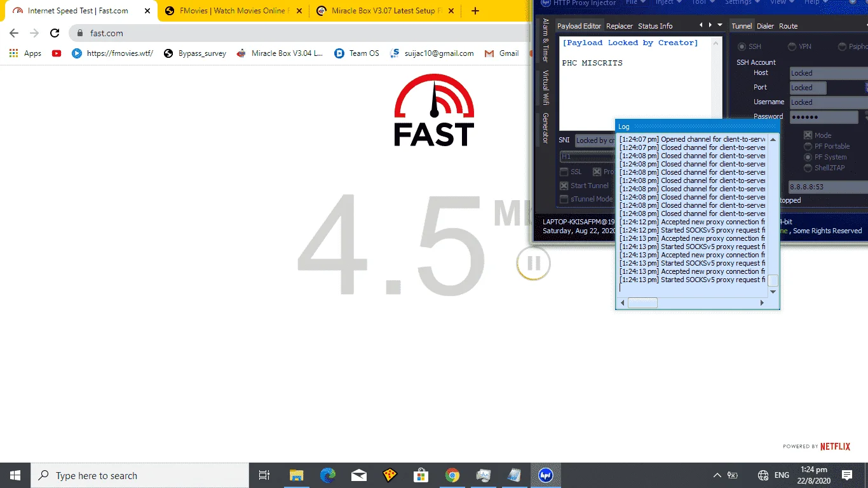868x488 pixels.
Task: Open the Tunnel tab
Action: 742,26
